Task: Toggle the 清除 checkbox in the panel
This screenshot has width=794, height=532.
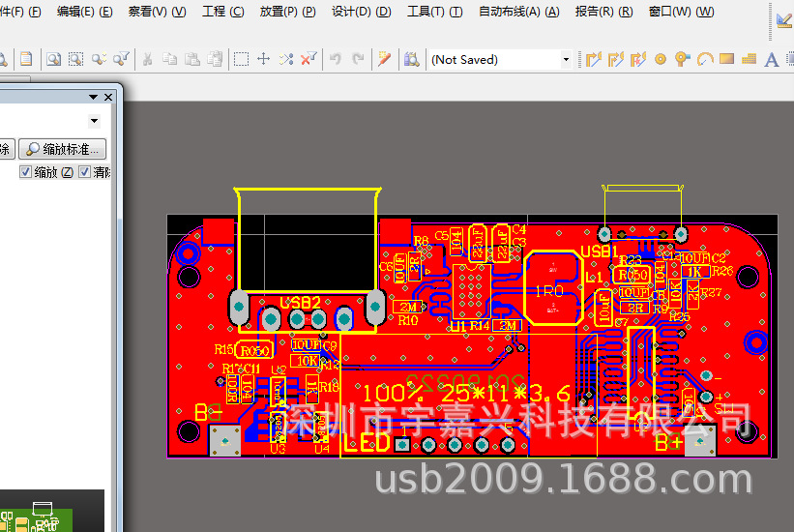Action: 84,172
